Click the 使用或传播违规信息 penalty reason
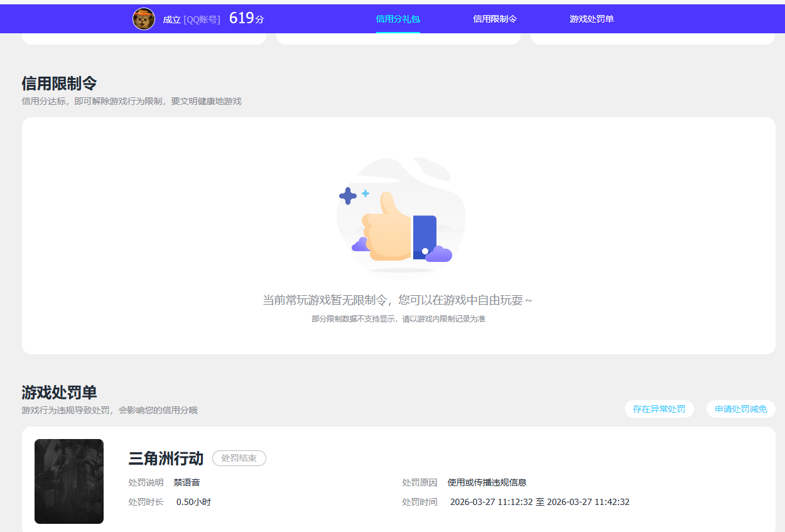This screenshot has height=532, width=785. coord(487,482)
